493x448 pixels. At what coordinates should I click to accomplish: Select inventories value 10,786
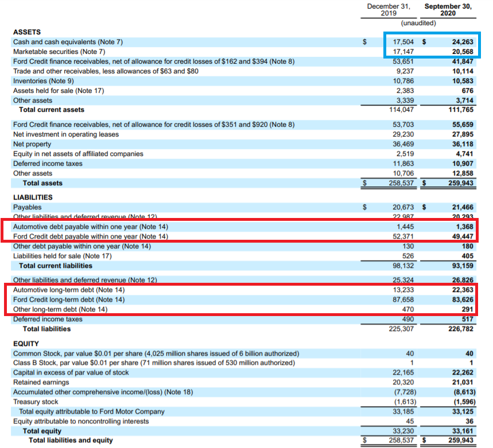[x=403, y=81]
